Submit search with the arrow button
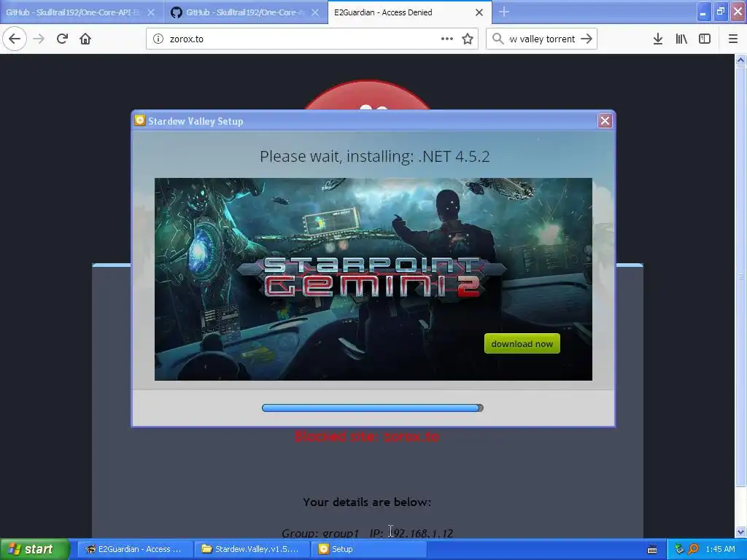The image size is (747, 560). pos(587,39)
